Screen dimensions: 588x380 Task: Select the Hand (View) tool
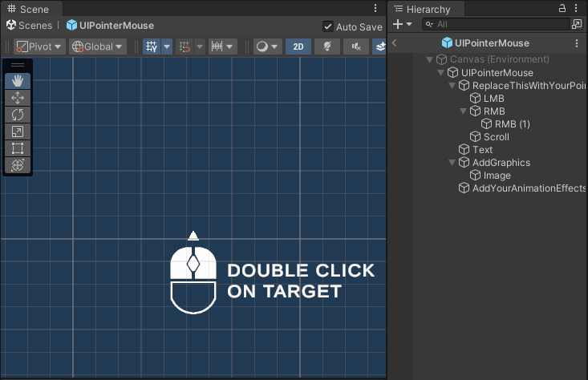click(18, 81)
